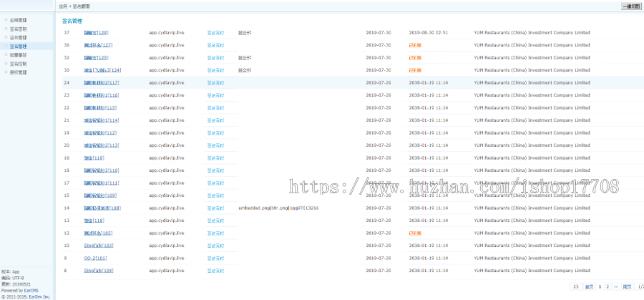Click the orange expired status in row 12
The image size is (644, 300).
point(415,233)
